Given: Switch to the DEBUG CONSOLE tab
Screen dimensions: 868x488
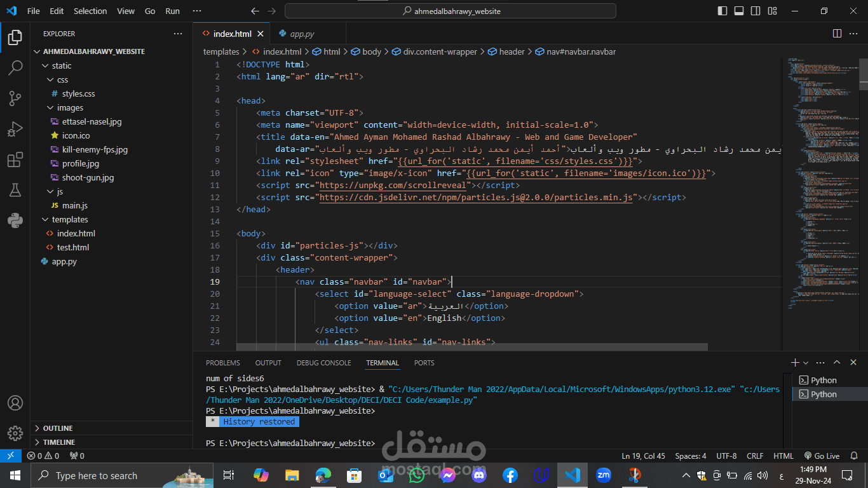Looking at the screenshot, I should [x=323, y=363].
